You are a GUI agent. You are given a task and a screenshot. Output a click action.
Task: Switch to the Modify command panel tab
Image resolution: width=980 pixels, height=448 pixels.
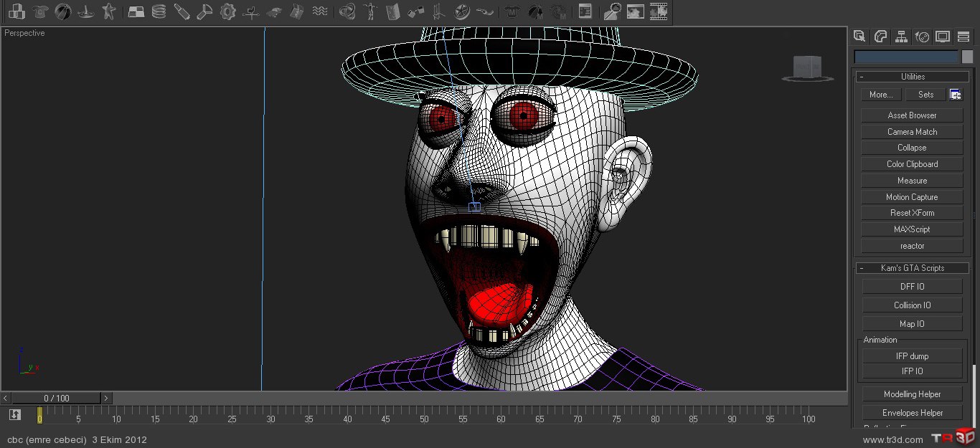coord(880,37)
